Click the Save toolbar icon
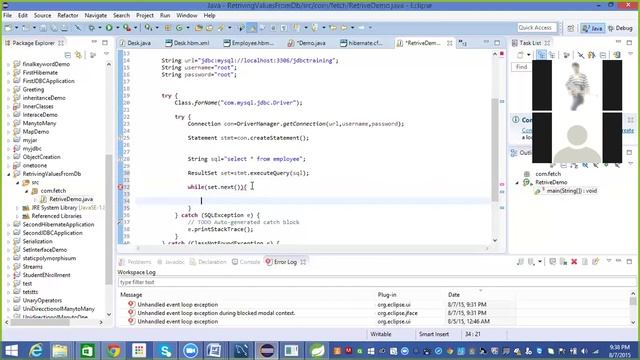Viewport: 640px width, 360px height. (43, 28)
